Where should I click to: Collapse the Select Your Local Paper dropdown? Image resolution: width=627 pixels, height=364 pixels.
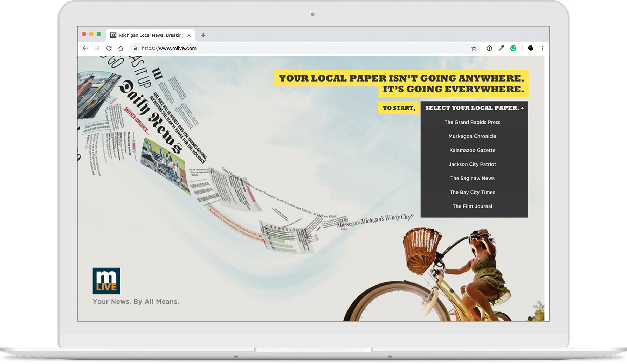click(x=474, y=108)
